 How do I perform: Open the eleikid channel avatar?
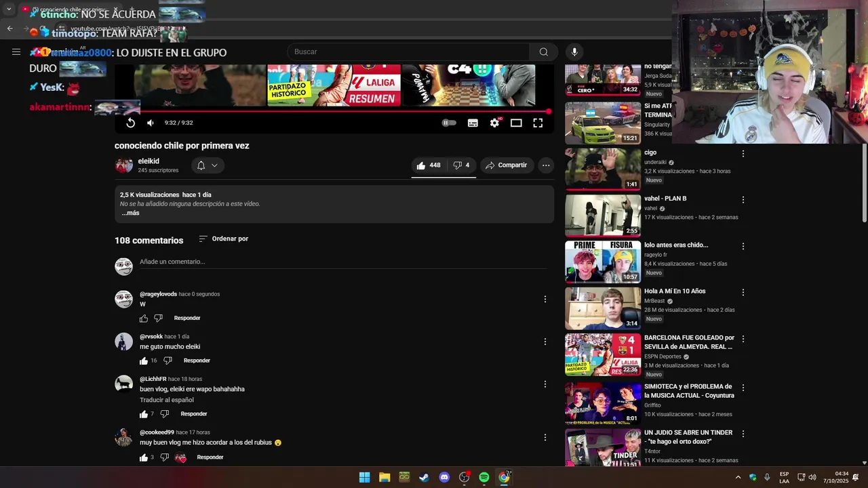click(x=123, y=165)
